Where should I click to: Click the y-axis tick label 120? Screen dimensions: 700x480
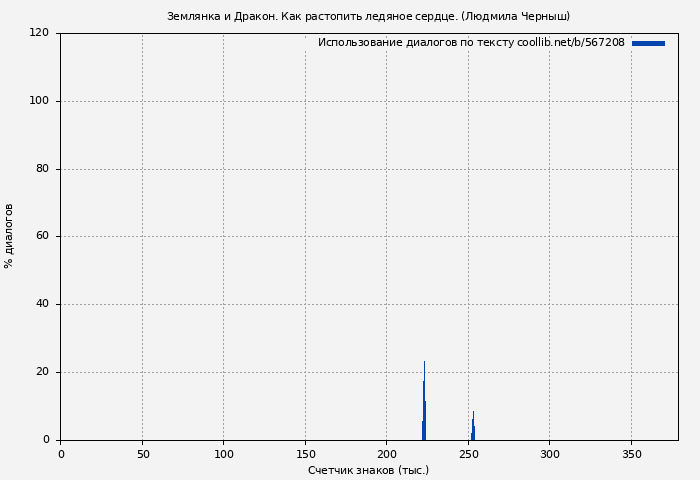coord(39,33)
